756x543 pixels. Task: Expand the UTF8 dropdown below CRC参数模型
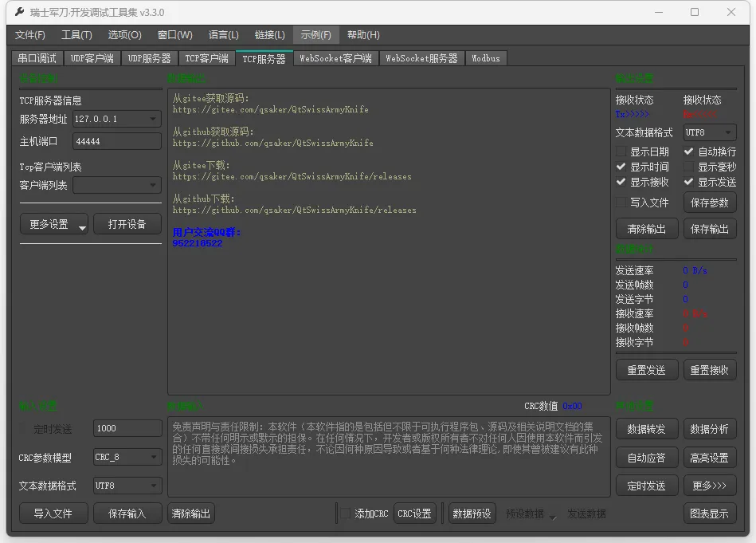click(x=127, y=486)
